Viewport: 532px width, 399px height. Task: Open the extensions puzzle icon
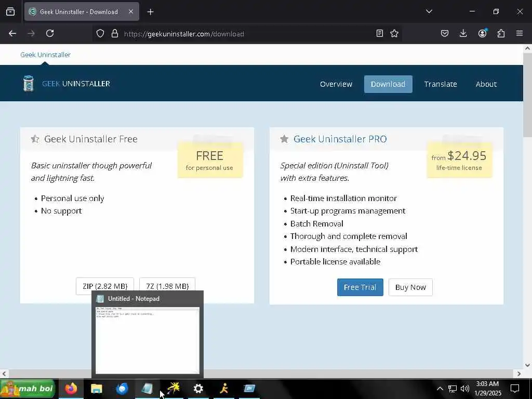[x=501, y=33]
